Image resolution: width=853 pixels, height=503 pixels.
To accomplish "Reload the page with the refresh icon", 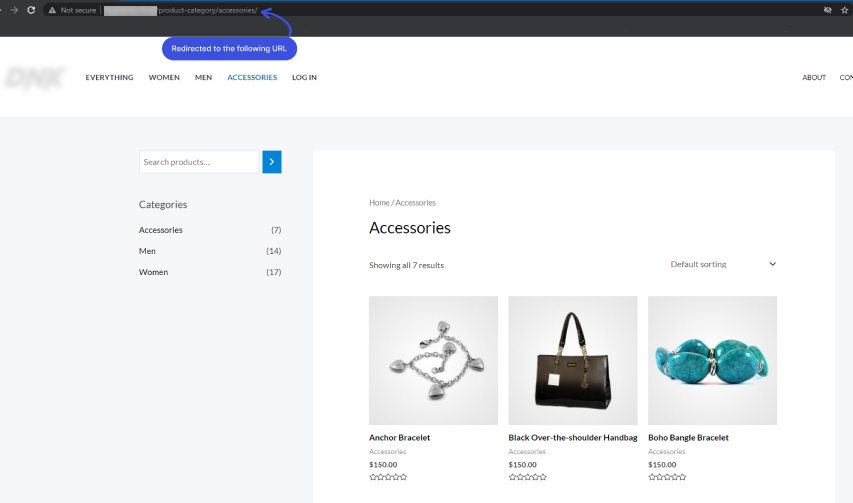I will click(31, 10).
